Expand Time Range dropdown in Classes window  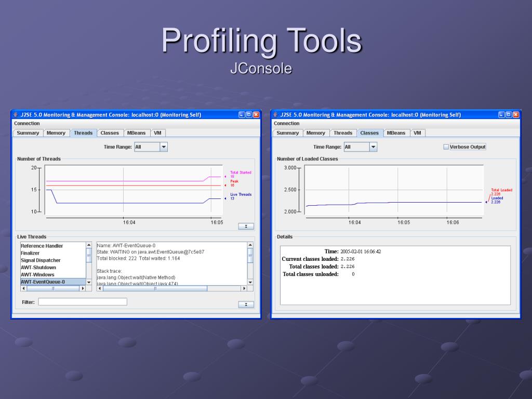[373, 147]
